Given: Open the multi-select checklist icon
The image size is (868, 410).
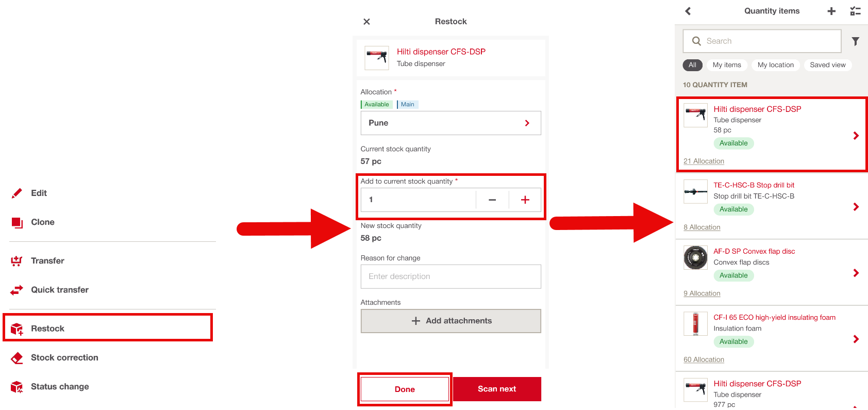Looking at the screenshot, I should [855, 11].
